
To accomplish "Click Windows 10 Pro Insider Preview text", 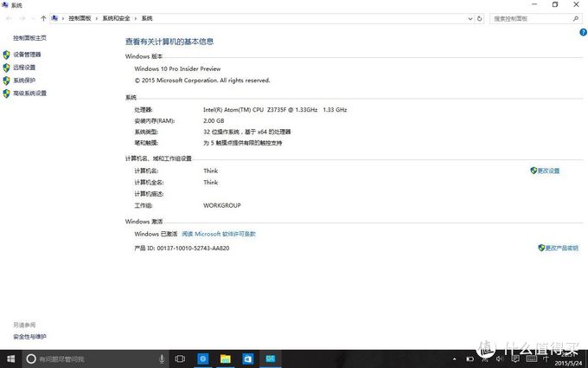I will (177, 68).
